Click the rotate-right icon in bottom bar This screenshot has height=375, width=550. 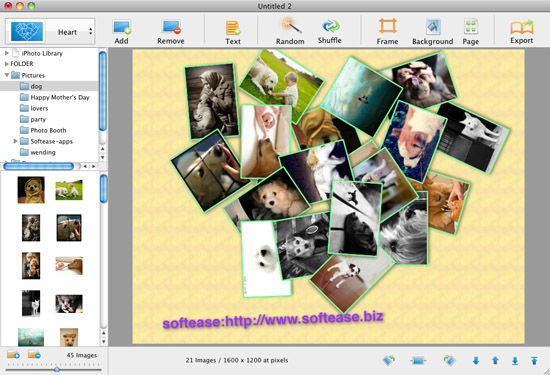[x=449, y=360]
